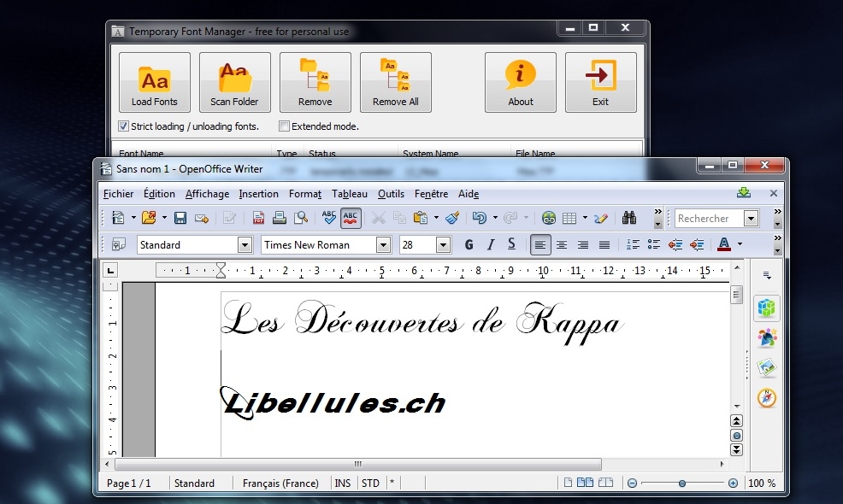Click the Show Draw Functions icon
The image size is (843, 504).
601,218
